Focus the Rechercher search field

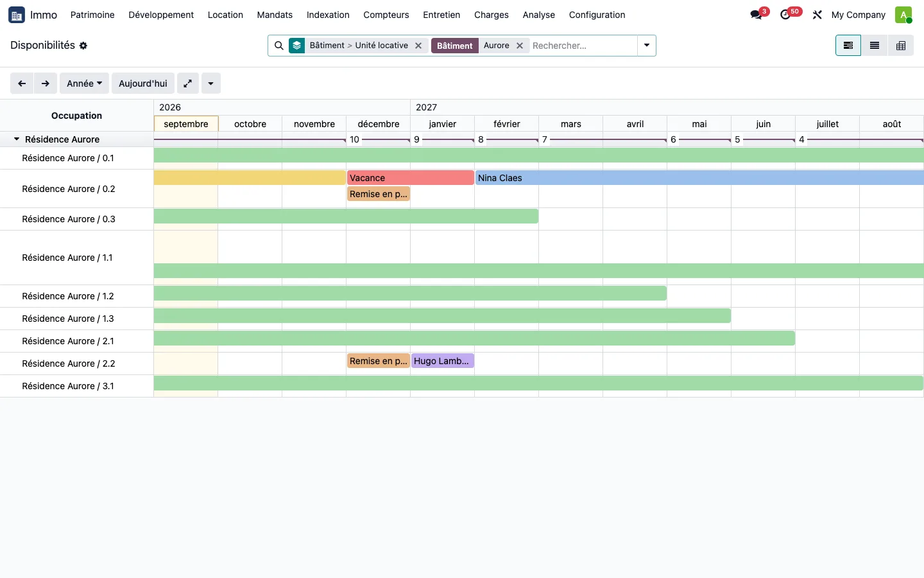(x=583, y=46)
